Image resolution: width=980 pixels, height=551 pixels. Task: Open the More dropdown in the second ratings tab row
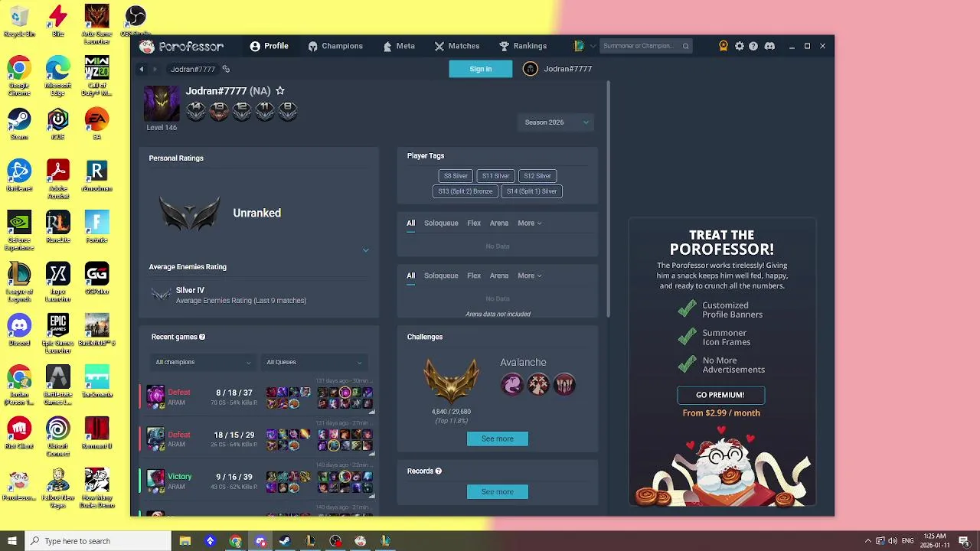529,275
